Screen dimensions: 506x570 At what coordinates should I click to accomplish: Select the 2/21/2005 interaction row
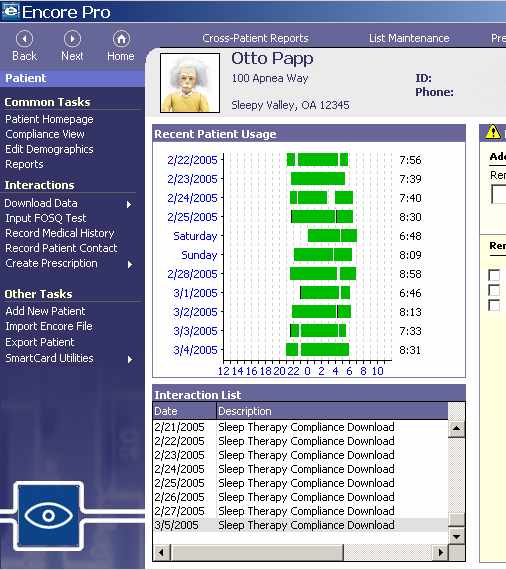pos(301,427)
